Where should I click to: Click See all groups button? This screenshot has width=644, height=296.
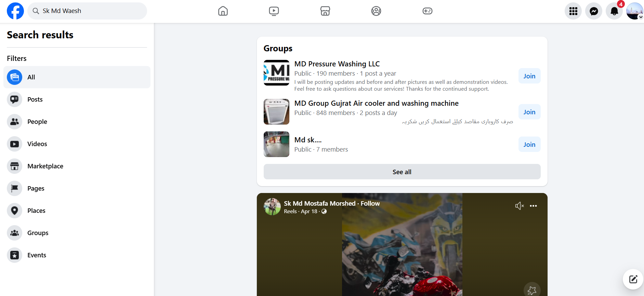click(x=402, y=172)
